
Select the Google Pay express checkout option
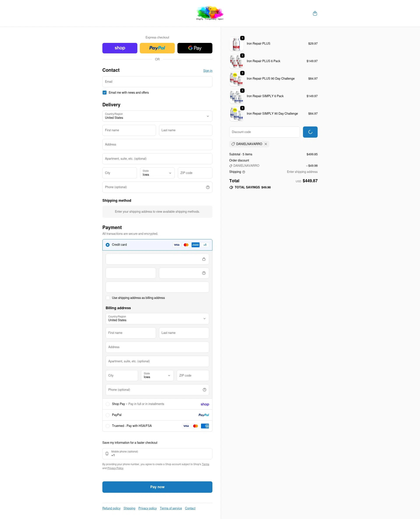(x=195, y=48)
